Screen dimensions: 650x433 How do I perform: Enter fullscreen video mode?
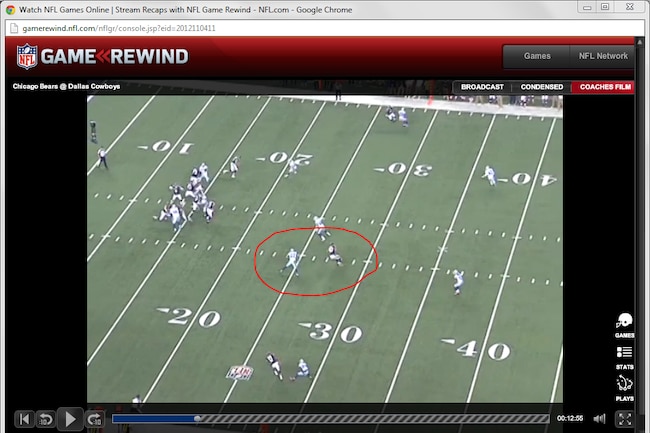pyautogui.click(x=624, y=418)
